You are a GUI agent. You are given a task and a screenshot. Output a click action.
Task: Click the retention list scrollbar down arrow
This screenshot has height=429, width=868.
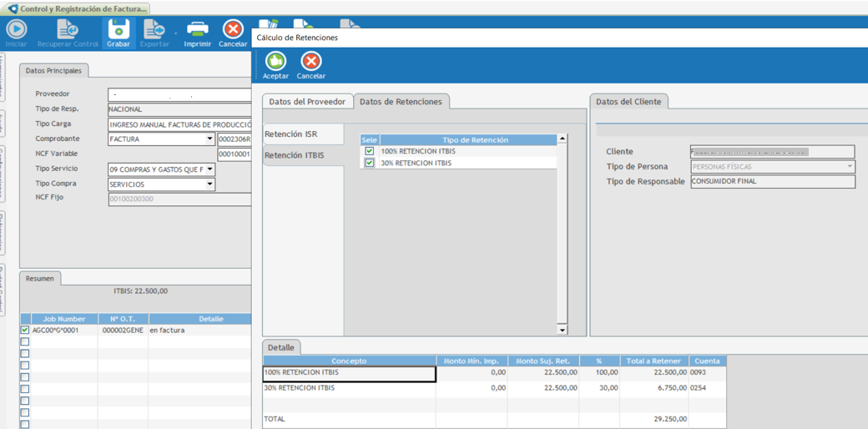pos(563,330)
